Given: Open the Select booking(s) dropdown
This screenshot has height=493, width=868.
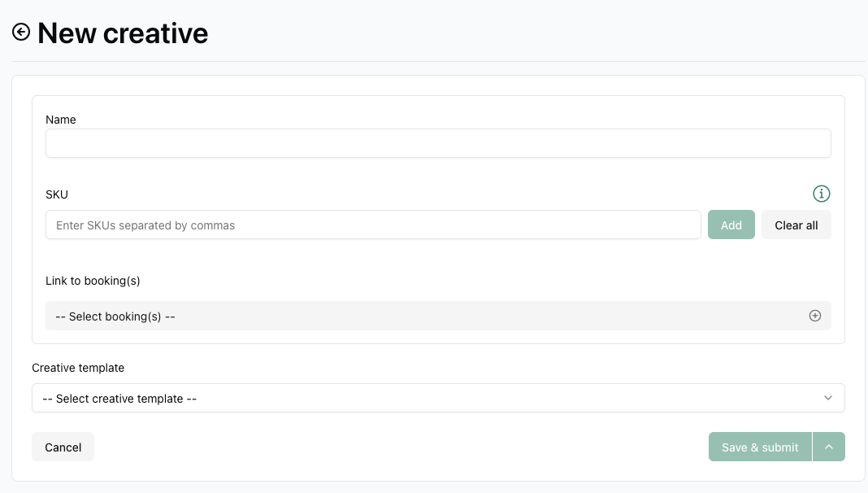Looking at the screenshot, I should click(423, 316).
